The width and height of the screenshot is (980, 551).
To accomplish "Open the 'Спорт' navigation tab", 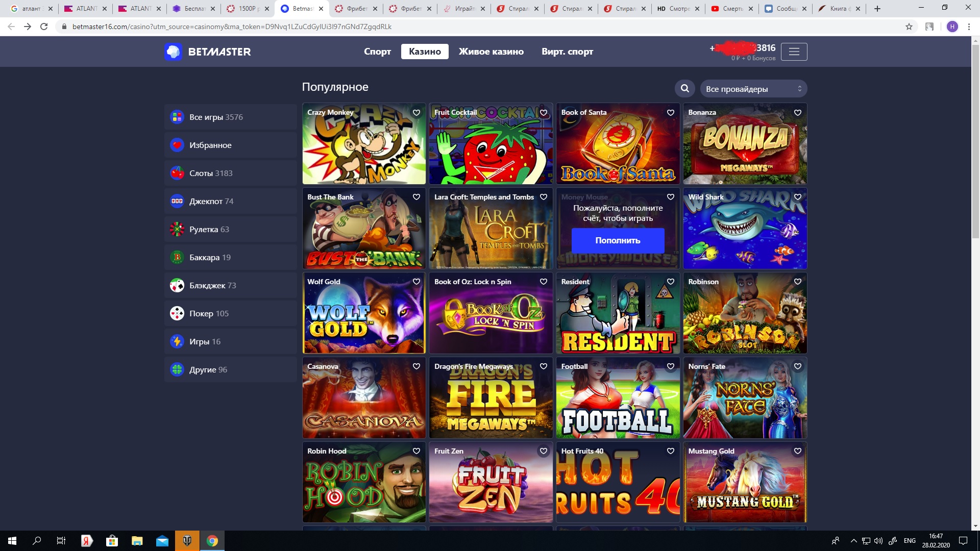I will click(377, 52).
